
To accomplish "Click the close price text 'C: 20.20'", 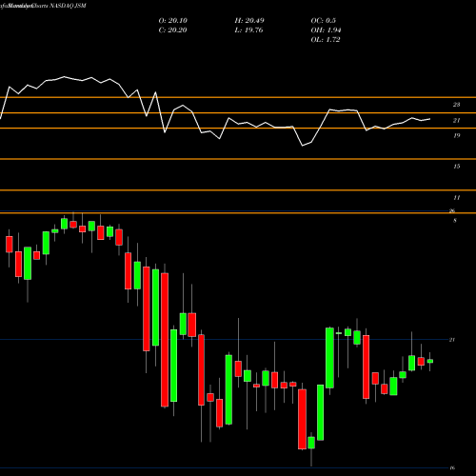I will point(172,30).
